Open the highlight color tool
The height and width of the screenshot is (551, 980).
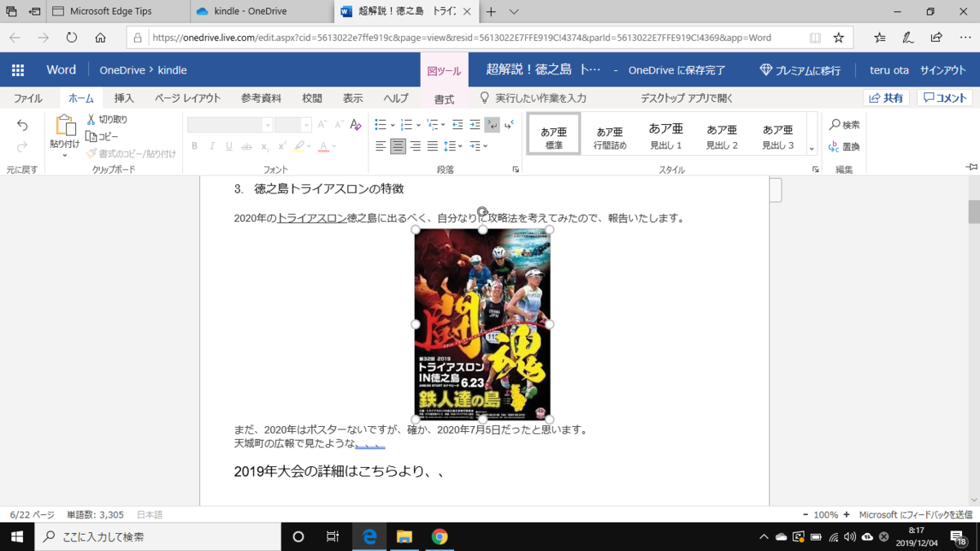[x=300, y=146]
